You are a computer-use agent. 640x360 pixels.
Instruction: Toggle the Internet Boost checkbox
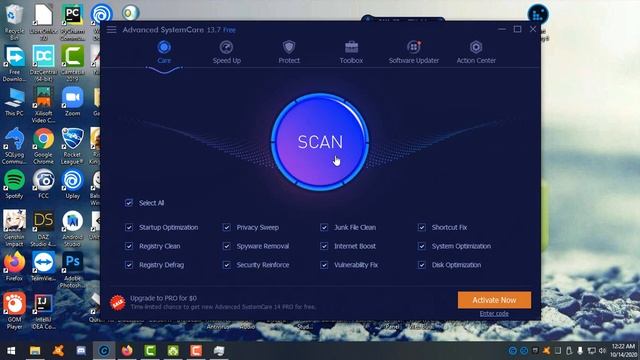(324, 246)
